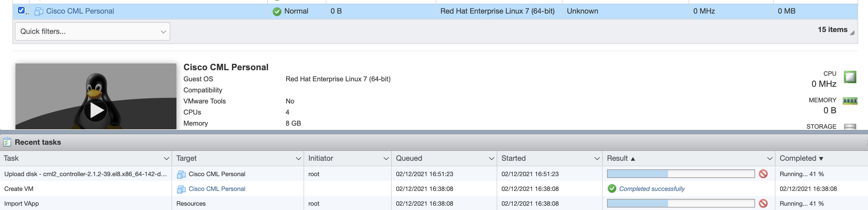868x210 pixels.
Task: Click the Upload disk progress bar
Action: coord(680,174)
